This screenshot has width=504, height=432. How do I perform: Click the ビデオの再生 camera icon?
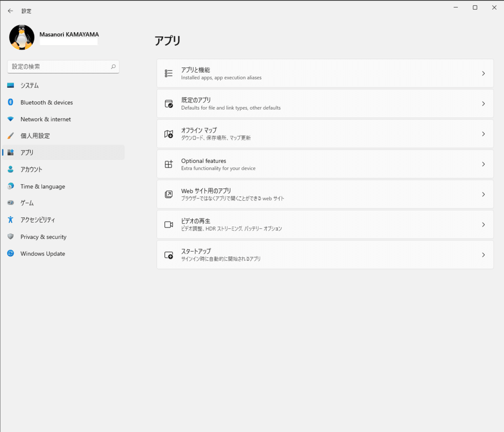pyautogui.click(x=168, y=224)
